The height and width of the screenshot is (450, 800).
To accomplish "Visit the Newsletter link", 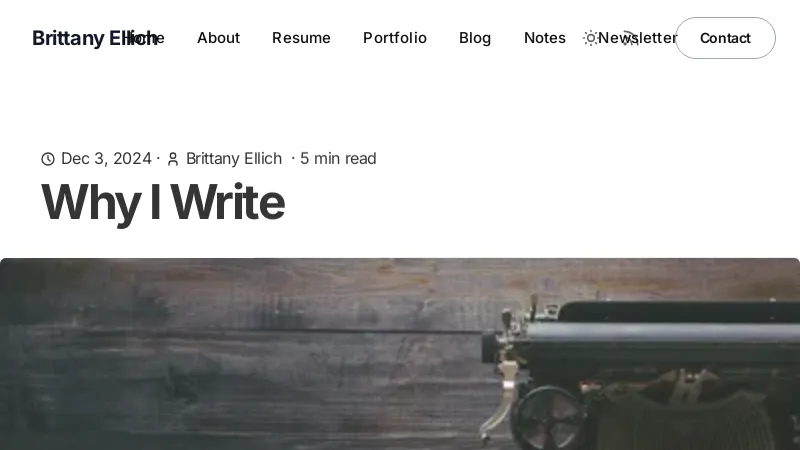I will tap(637, 38).
